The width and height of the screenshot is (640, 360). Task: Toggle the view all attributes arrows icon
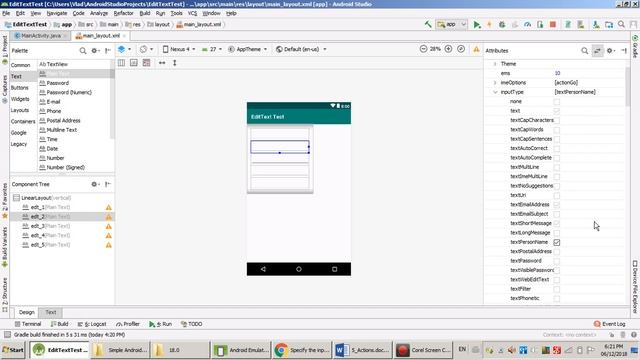click(598, 51)
